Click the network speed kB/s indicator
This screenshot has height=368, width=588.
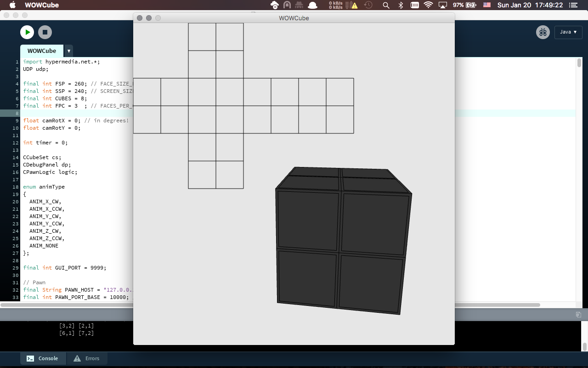coord(336,5)
